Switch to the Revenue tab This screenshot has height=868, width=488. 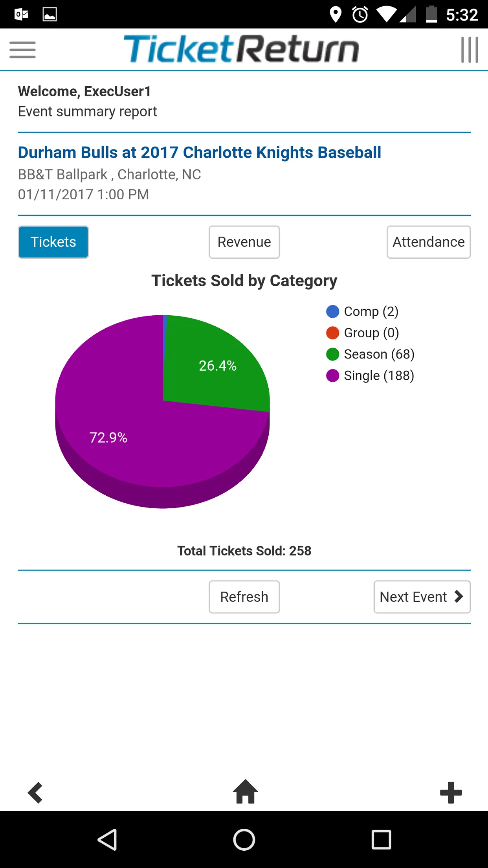[244, 242]
